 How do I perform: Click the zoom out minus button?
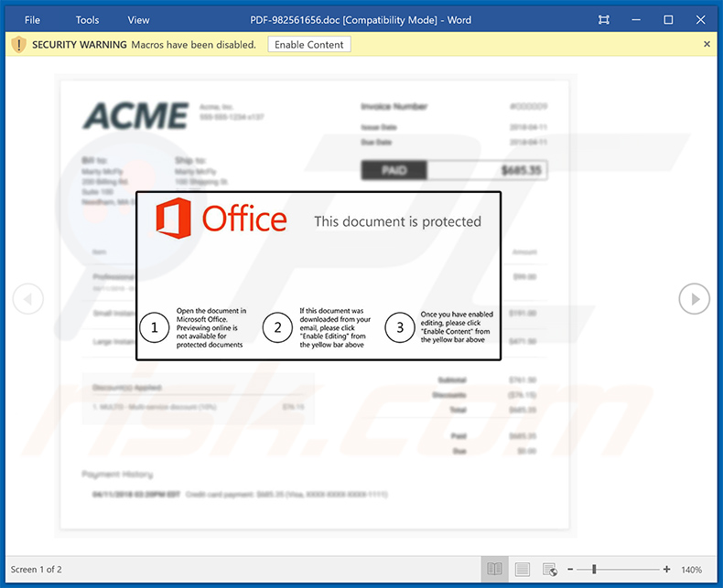570,569
